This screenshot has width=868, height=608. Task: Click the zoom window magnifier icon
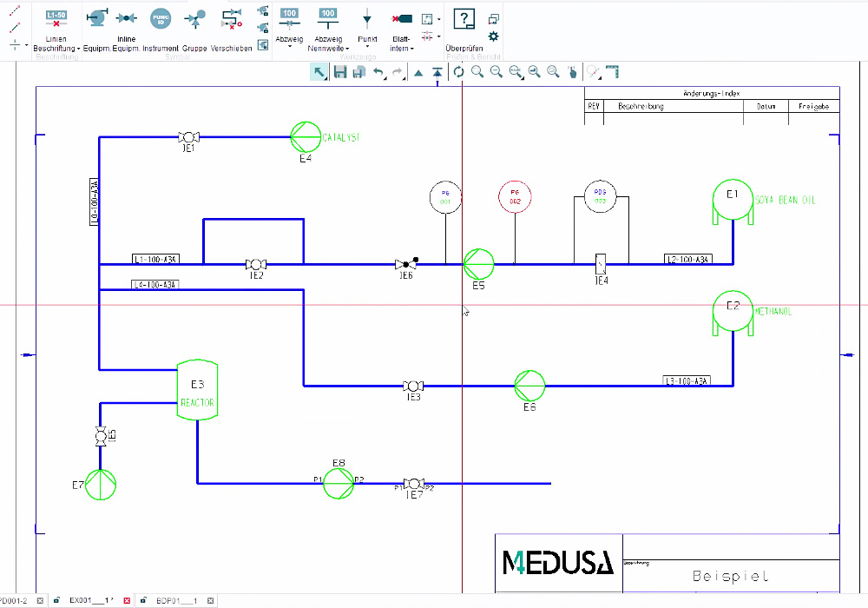(x=516, y=72)
